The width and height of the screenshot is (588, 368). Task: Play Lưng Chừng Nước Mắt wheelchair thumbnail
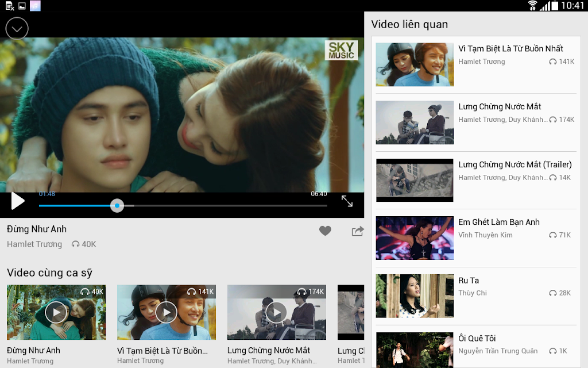point(277,312)
